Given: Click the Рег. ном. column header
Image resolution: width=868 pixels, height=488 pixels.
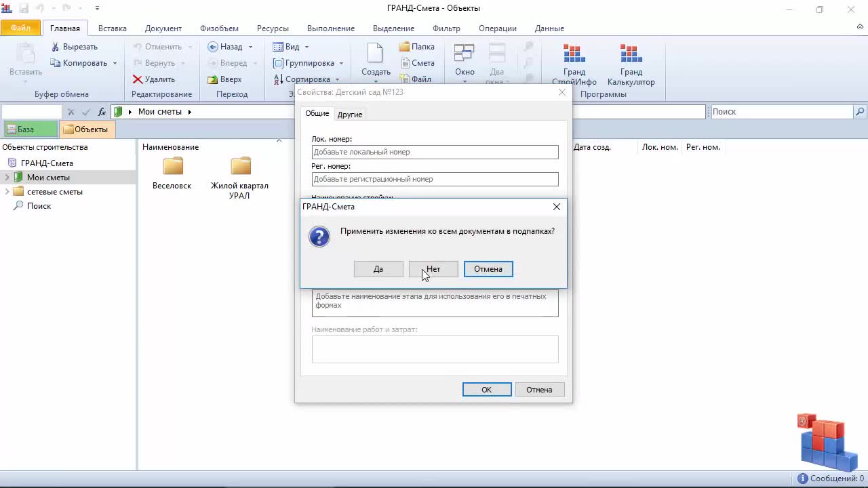Looking at the screenshot, I should [x=703, y=147].
